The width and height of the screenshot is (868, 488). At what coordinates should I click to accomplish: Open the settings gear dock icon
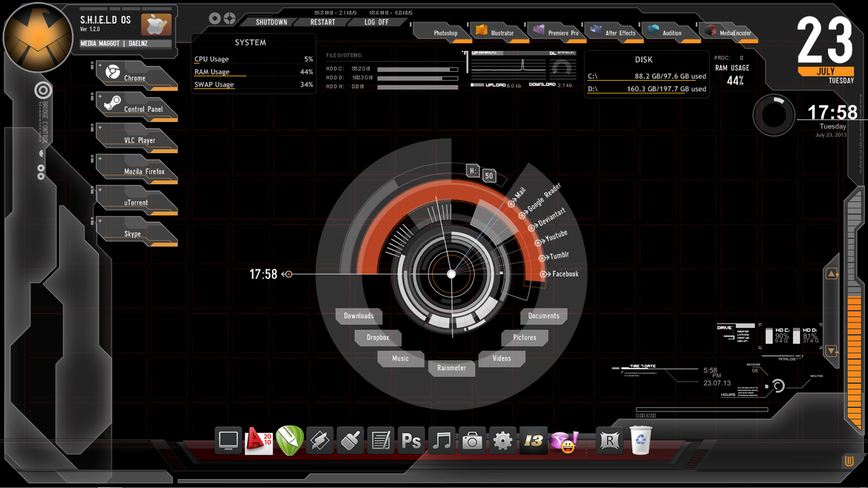(502, 441)
